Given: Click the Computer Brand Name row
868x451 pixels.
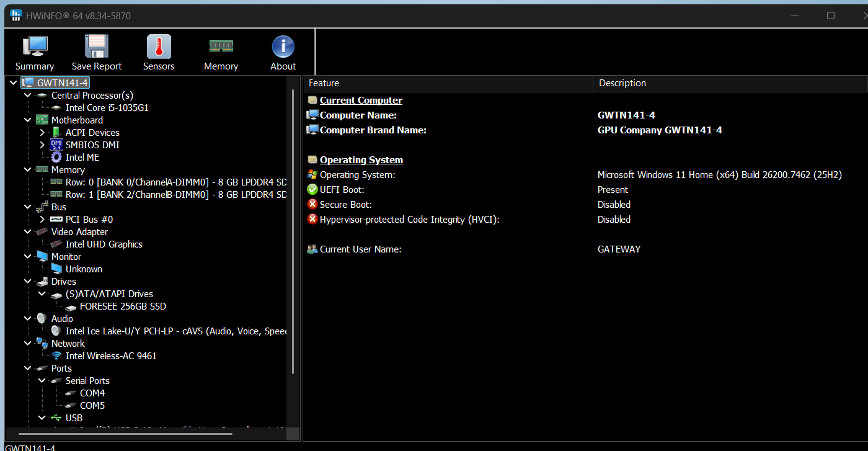Looking at the screenshot, I should click(x=585, y=130).
